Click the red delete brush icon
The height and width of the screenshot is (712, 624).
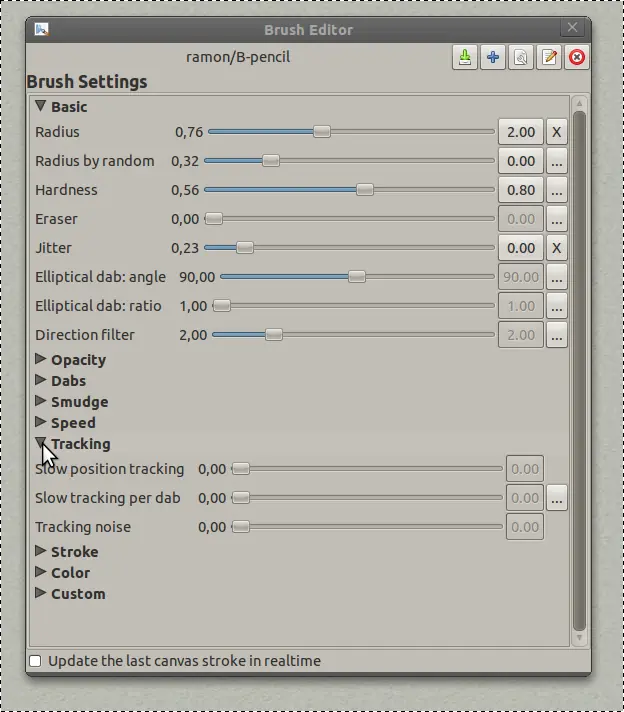[x=577, y=57]
